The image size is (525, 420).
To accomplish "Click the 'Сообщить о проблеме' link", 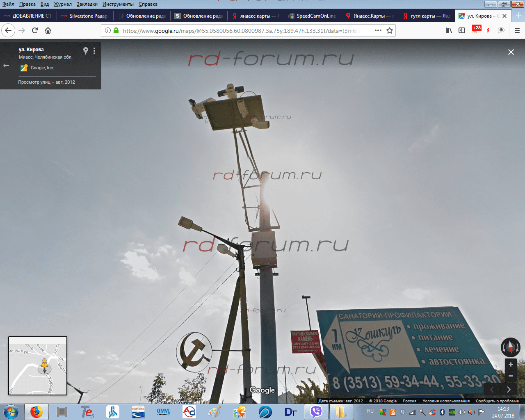I will click(x=497, y=401).
